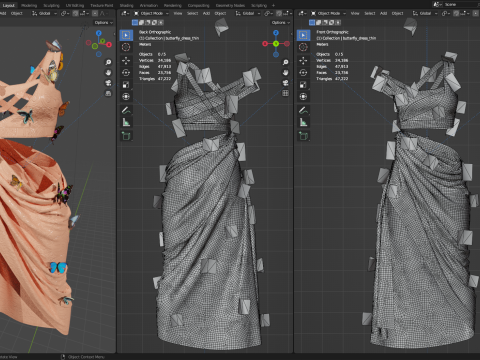Switch perspective/orthographic grid icon in Back Orthographic viewport
Viewport: 480px width, 360px height.
285,93
